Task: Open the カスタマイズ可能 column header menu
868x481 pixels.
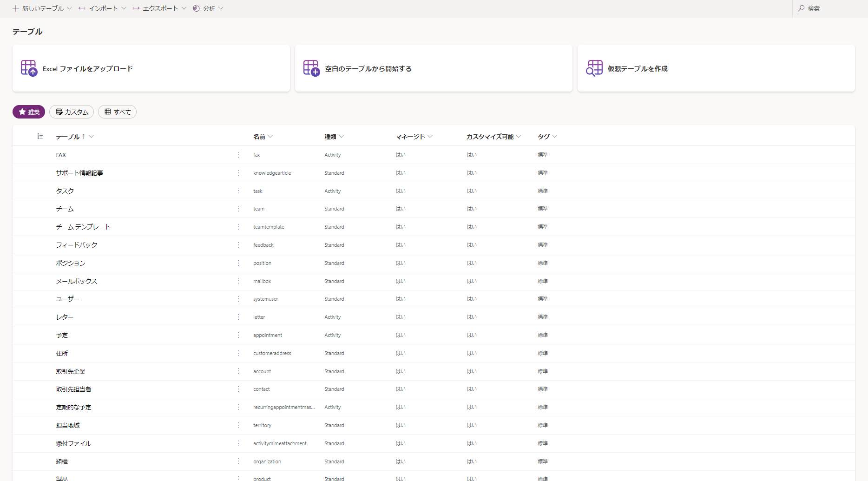Action: tap(519, 136)
